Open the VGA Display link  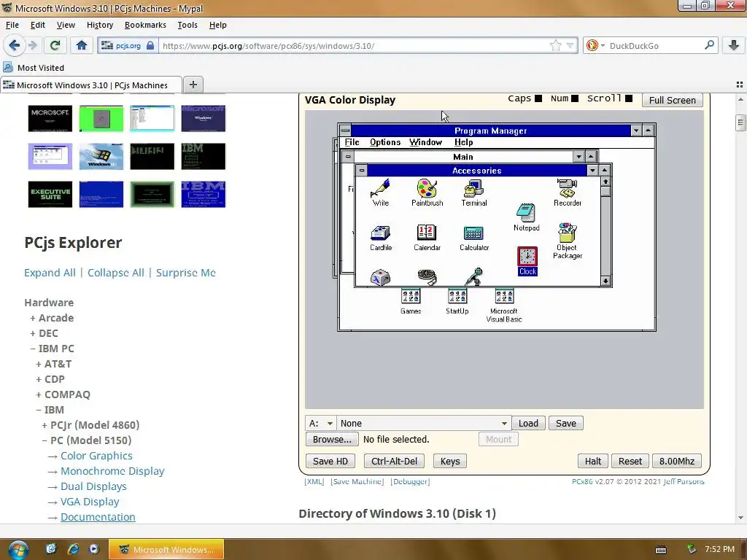point(90,502)
